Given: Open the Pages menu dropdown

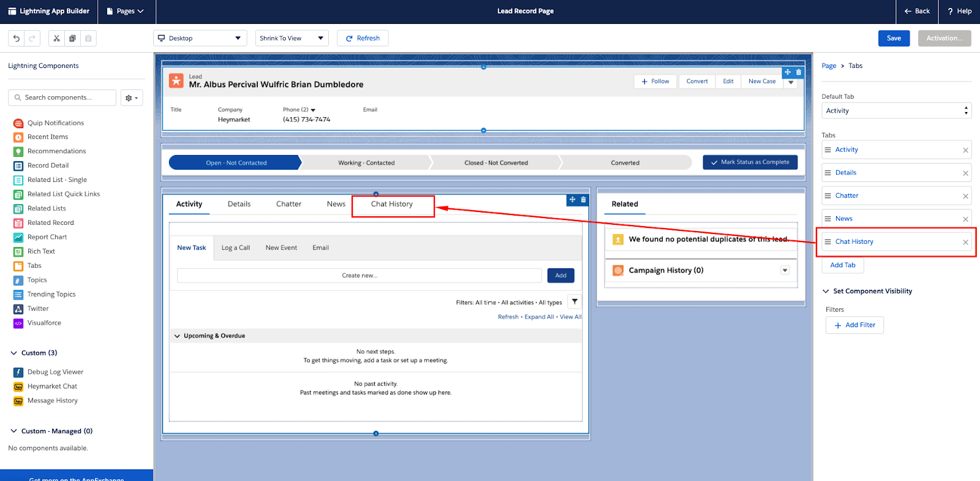Looking at the screenshot, I should [x=126, y=11].
